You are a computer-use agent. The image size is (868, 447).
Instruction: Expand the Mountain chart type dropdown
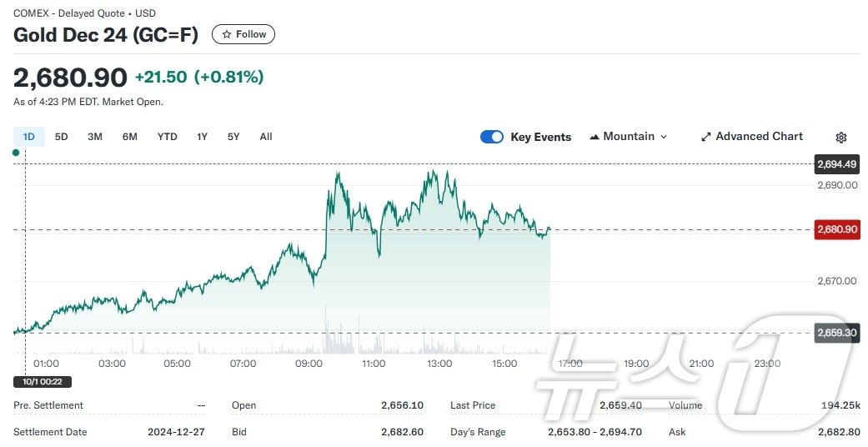coord(664,137)
